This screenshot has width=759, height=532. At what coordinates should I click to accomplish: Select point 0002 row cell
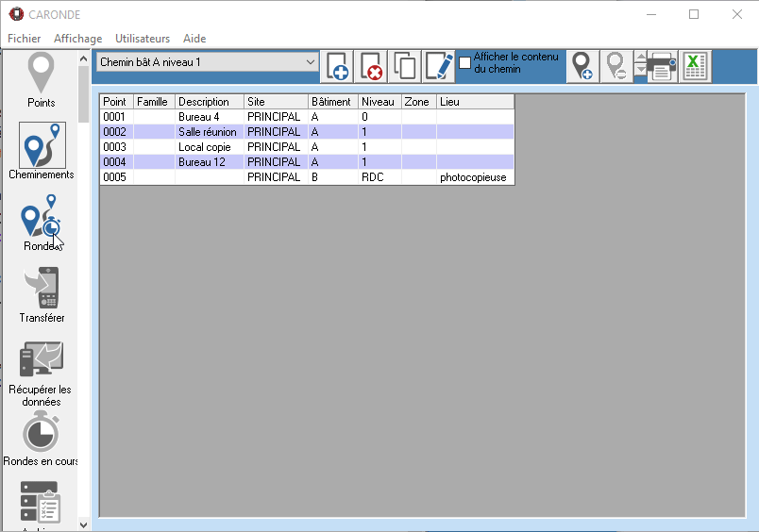[117, 131]
